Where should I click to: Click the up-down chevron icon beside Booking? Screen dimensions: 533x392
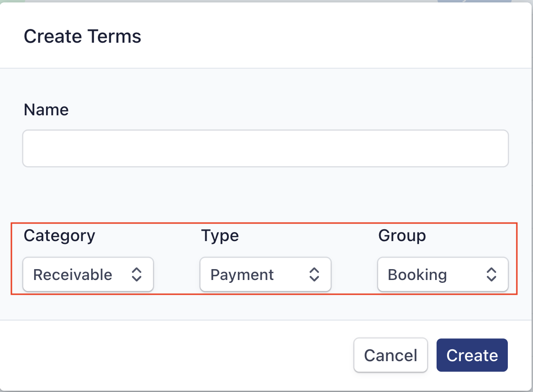click(491, 274)
